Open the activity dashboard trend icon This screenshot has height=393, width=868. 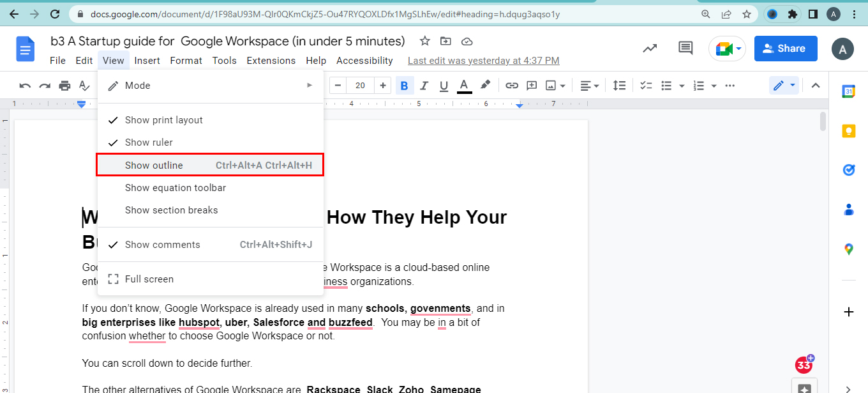tap(650, 48)
